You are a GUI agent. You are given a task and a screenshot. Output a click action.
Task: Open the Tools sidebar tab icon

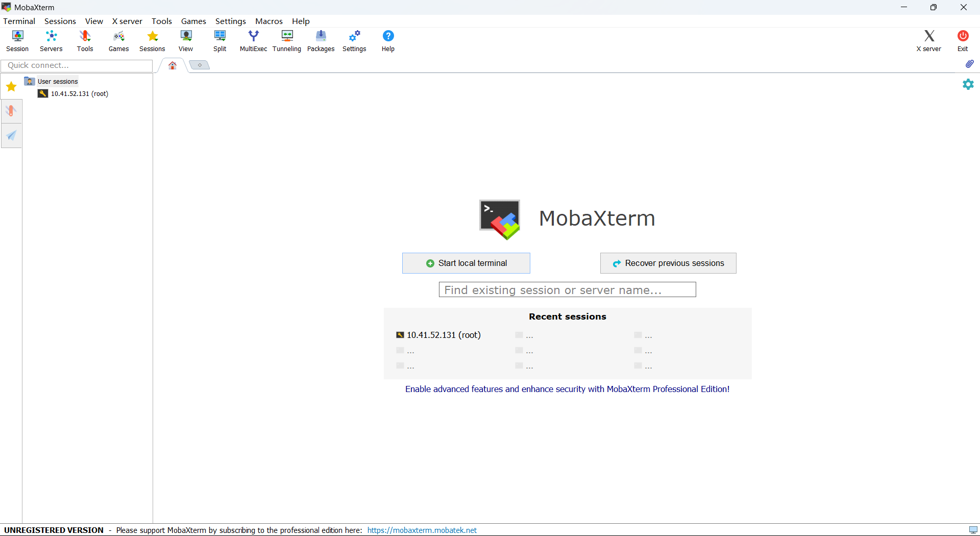coord(11,111)
